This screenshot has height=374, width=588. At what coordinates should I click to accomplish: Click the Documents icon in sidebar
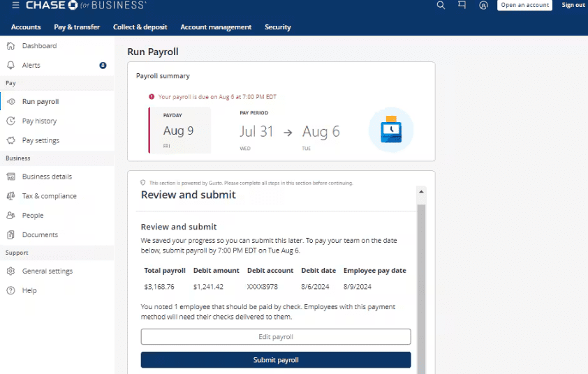click(x=11, y=234)
